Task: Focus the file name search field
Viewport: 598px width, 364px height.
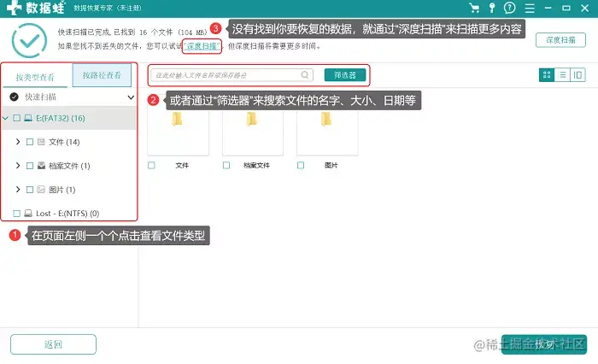Action: click(x=232, y=75)
